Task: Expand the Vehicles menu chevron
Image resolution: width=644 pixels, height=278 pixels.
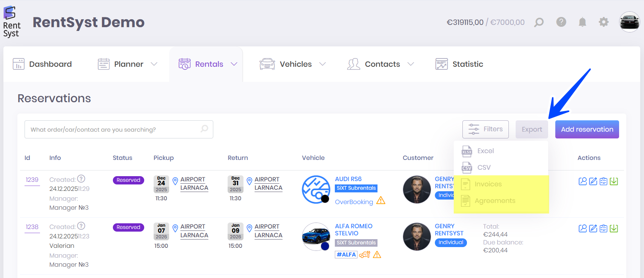Action: pyautogui.click(x=322, y=64)
